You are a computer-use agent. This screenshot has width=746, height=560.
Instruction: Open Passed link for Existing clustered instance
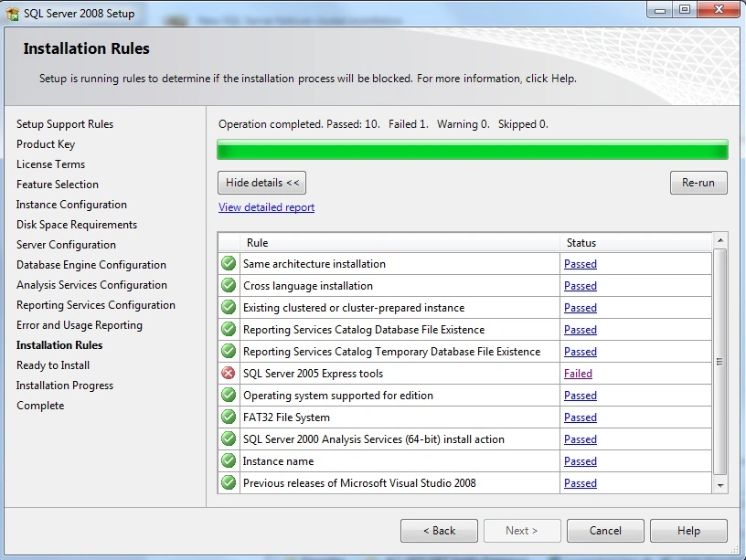(x=580, y=308)
